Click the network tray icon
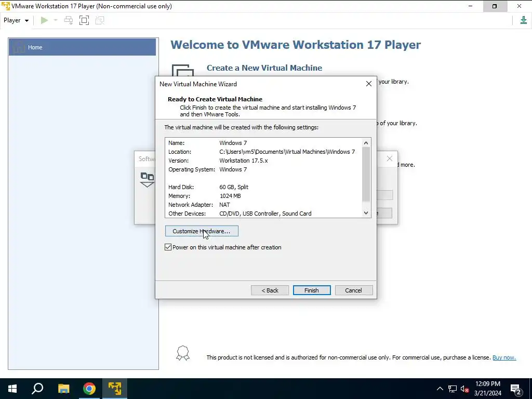 pyautogui.click(x=453, y=389)
